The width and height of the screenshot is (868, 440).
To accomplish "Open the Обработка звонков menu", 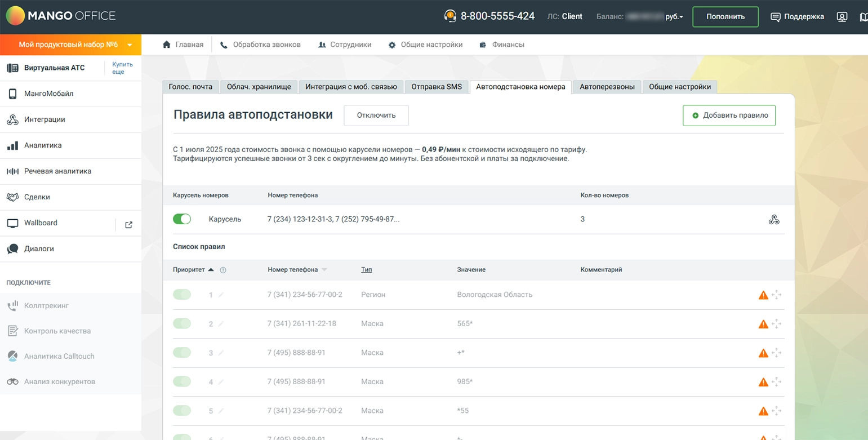I will [260, 45].
